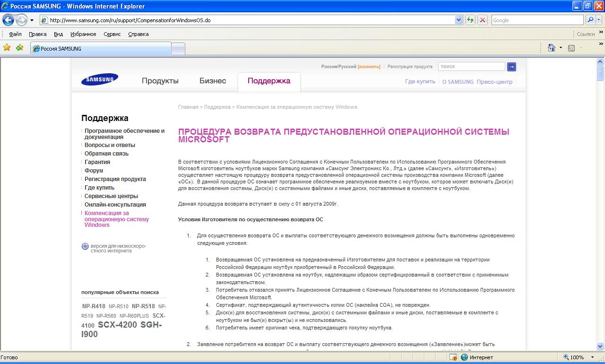This screenshot has height=364, width=605.
Task: Click the NP-R418 popular search link
Action: (94, 306)
